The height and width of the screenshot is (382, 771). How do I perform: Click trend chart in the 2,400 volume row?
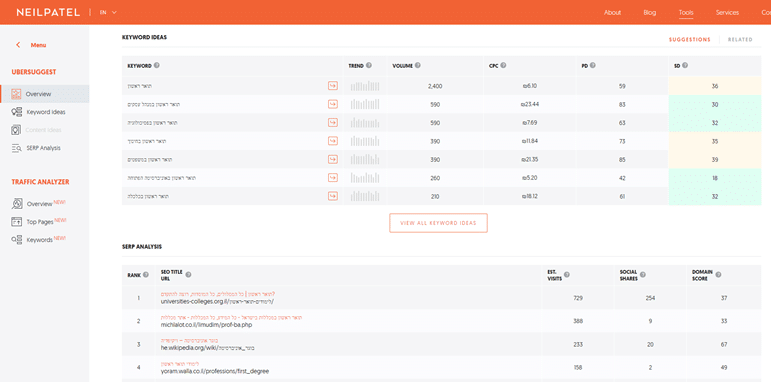[x=365, y=86]
